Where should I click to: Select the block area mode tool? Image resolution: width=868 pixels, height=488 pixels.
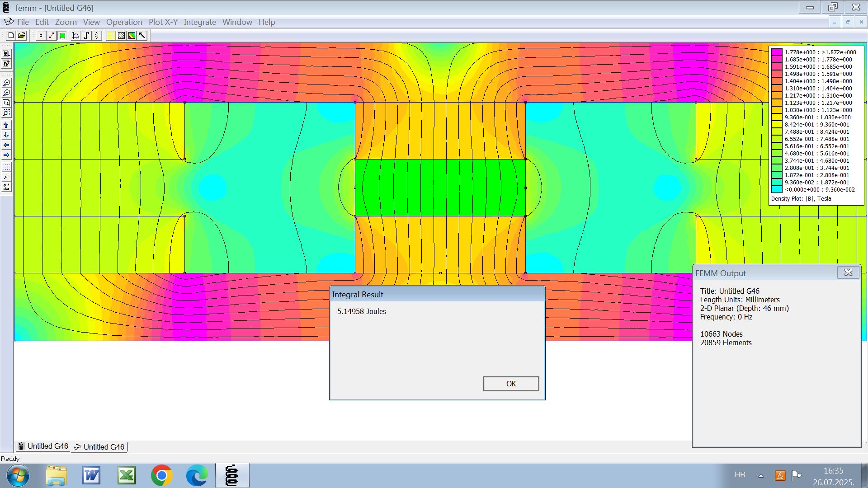pos(62,36)
